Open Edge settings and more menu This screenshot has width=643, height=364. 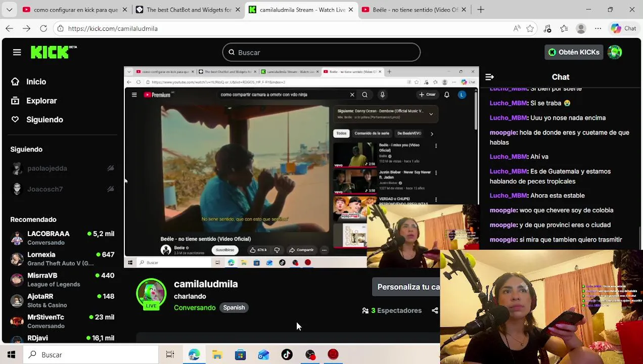(598, 28)
